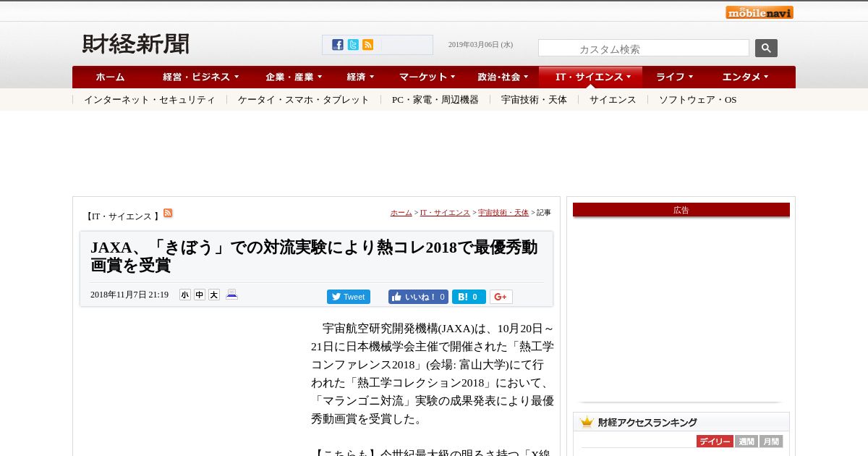Open the Facebook icon in header
Screen dimensions: 868x456
338,45
